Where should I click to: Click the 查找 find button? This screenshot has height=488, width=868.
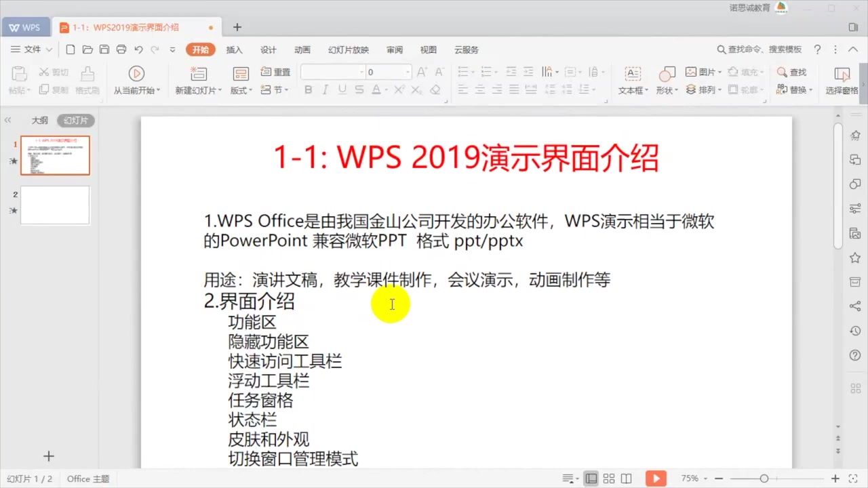click(791, 72)
